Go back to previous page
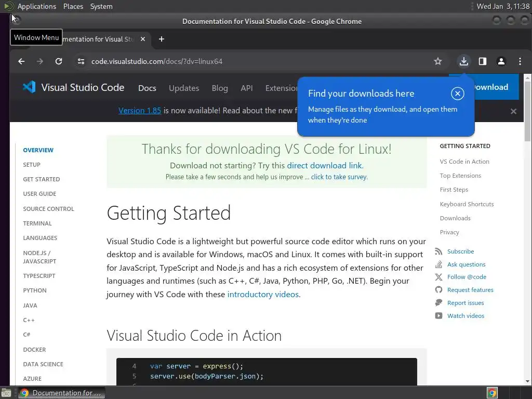Viewport: 532px width, 399px height. click(x=21, y=61)
